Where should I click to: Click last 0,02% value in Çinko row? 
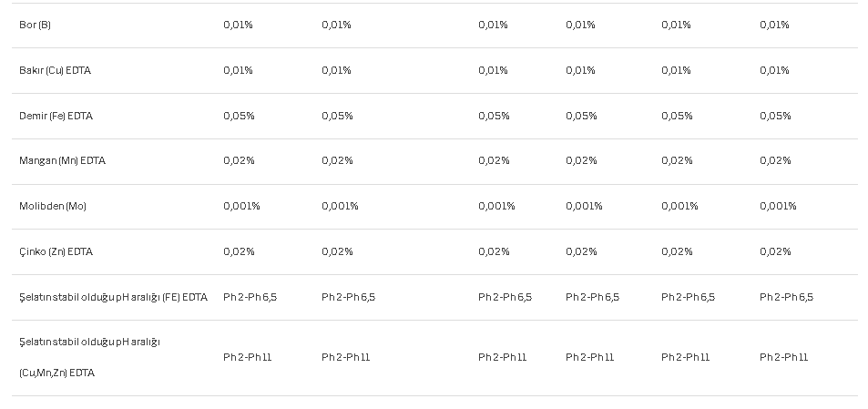776,251
